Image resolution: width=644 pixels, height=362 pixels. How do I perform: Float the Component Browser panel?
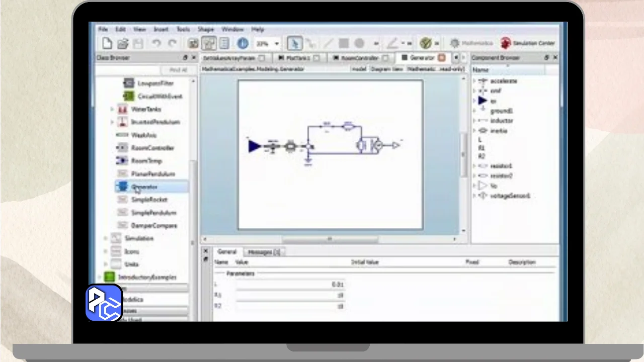[547, 58]
